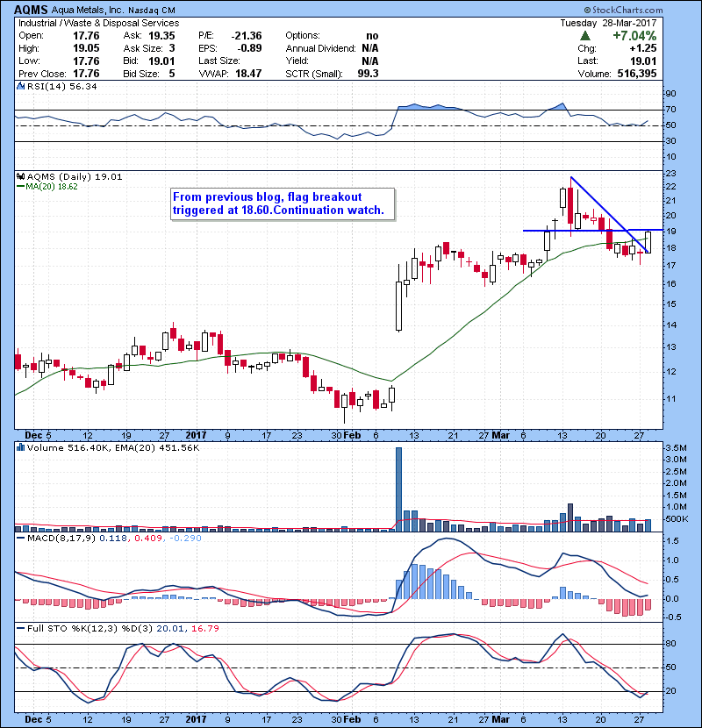Click the P/E value -21.36
The height and width of the screenshot is (728, 702).
pos(247,36)
